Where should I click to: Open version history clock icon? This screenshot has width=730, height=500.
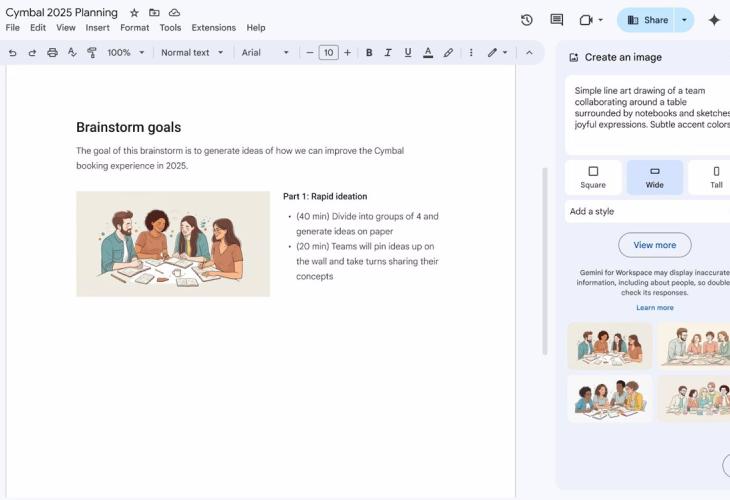pyautogui.click(x=527, y=20)
